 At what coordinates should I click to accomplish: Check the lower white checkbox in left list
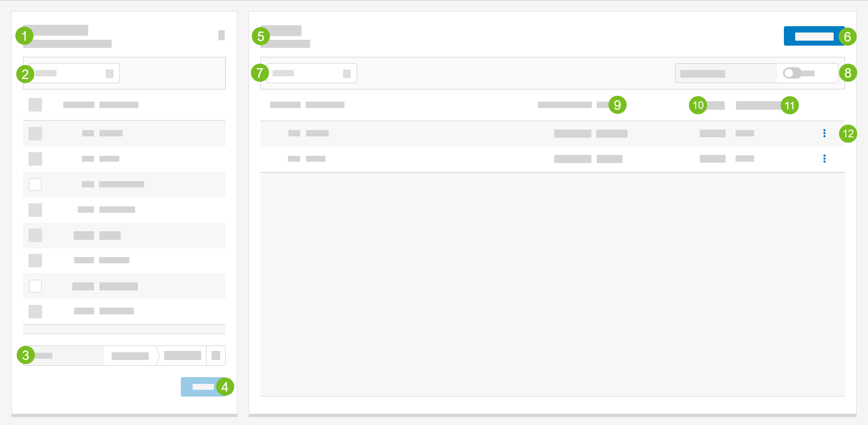(35, 286)
